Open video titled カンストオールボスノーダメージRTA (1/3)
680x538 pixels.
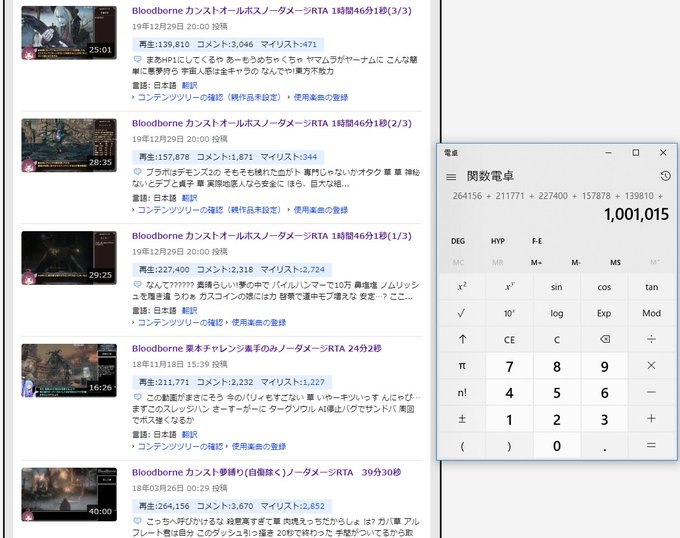[272, 236]
